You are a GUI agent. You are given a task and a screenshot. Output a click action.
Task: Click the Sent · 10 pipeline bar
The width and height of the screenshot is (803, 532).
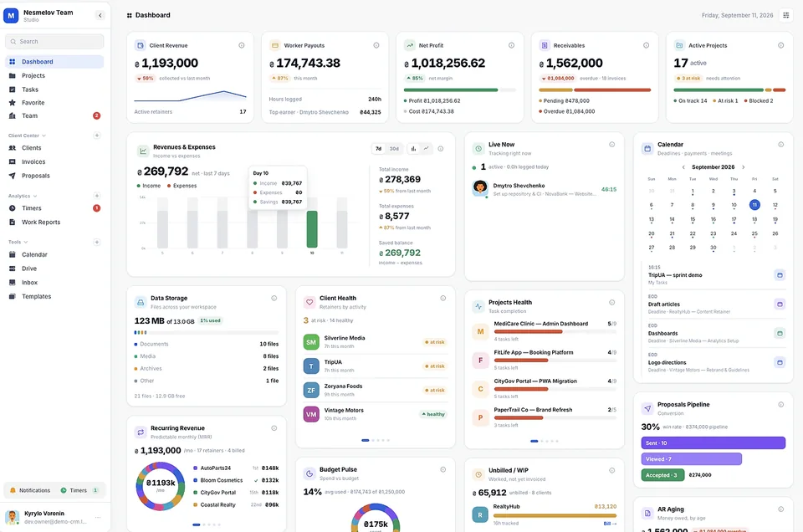pos(713,442)
